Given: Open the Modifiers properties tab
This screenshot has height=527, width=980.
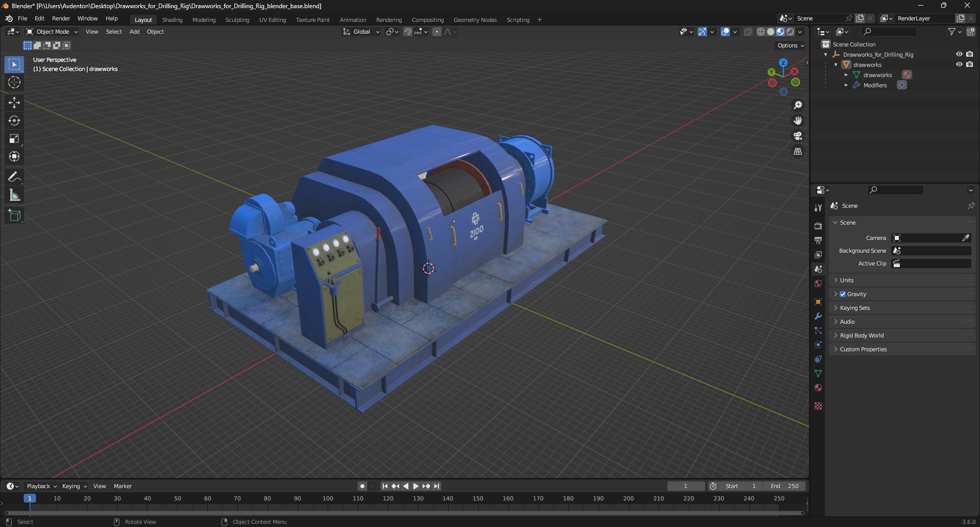Looking at the screenshot, I should (818, 316).
